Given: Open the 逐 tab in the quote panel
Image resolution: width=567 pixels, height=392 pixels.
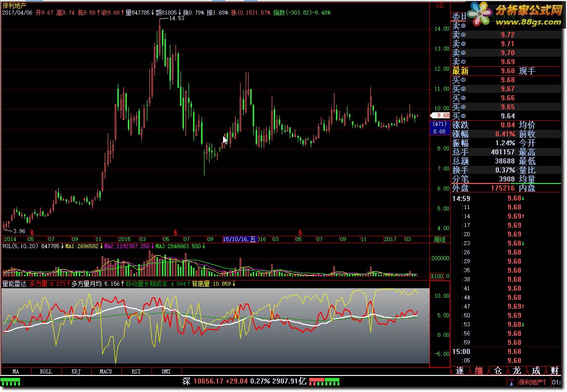Looking at the screenshot, I should click(460, 370).
